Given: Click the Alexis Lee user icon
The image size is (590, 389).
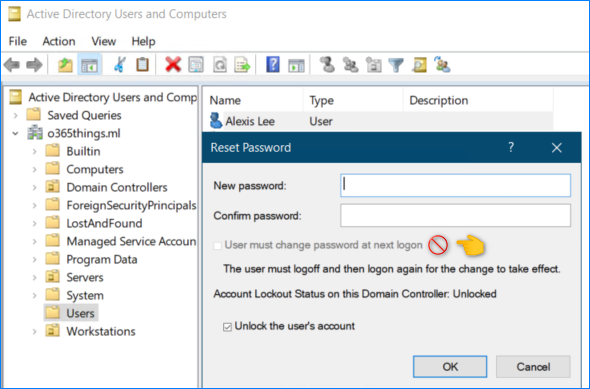Looking at the screenshot, I should coord(216,121).
